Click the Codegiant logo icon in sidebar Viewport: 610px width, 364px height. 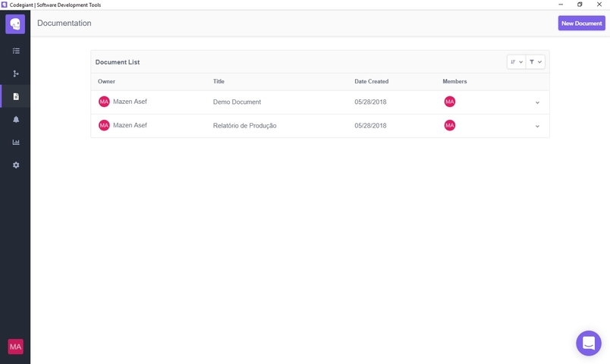pos(15,24)
